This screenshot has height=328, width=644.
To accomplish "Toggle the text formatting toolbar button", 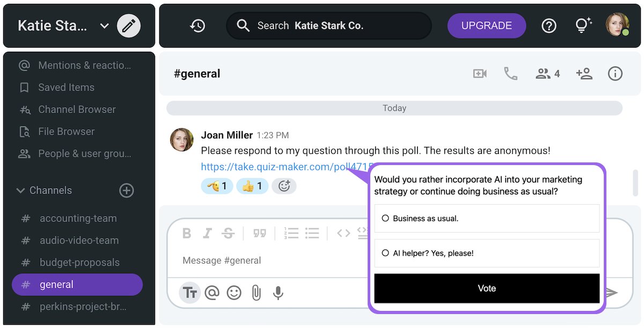I will click(189, 293).
